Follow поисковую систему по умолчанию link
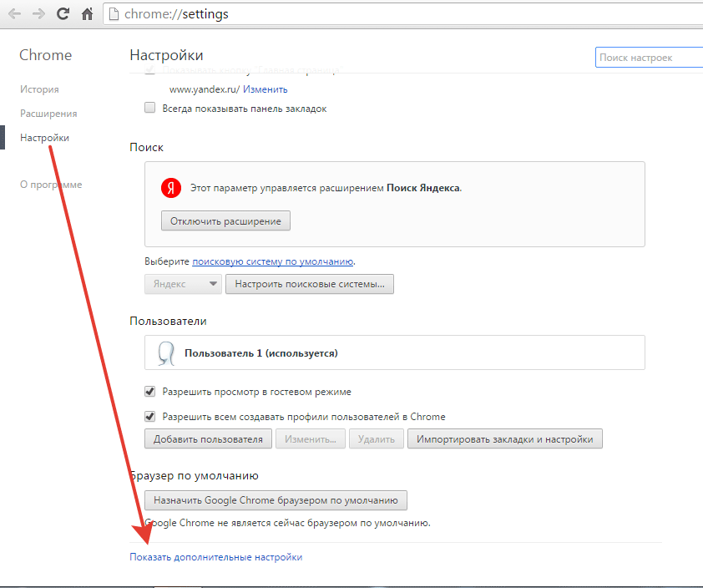 [272, 261]
